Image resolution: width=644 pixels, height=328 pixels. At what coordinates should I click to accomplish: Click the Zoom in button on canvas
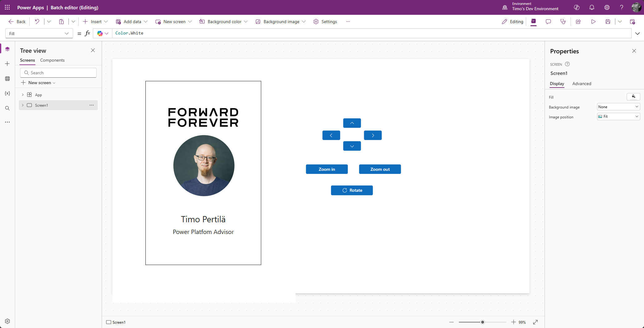pos(326,169)
